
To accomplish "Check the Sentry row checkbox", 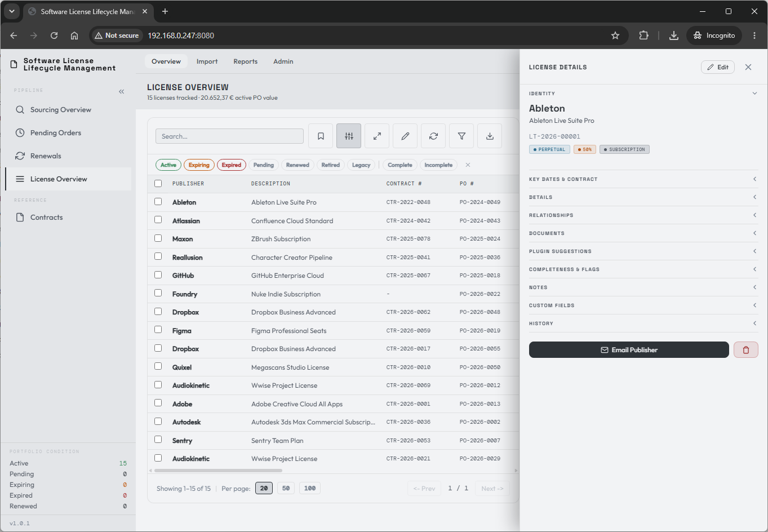I will pyautogui.click(x=158, y=440).
